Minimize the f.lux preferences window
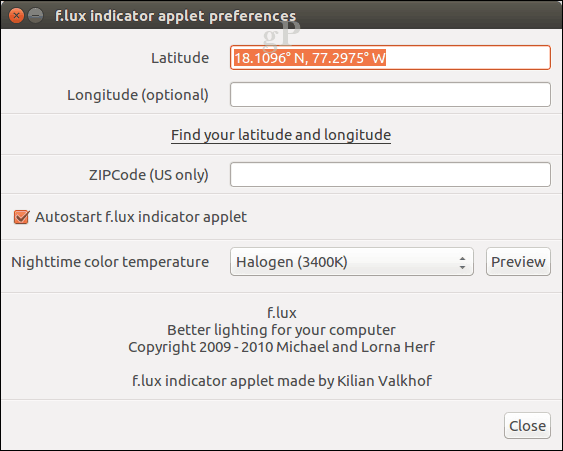Image resolution: width=563 pixels, height=451 pixels. point(36,16)
